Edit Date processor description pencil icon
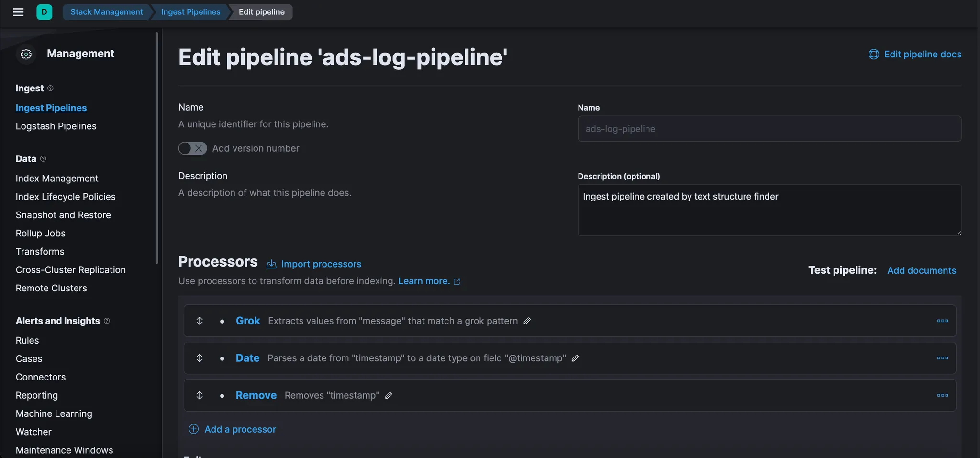Image resolution: width=980 pixels, height=458 pixels. [x=575, y=358]
